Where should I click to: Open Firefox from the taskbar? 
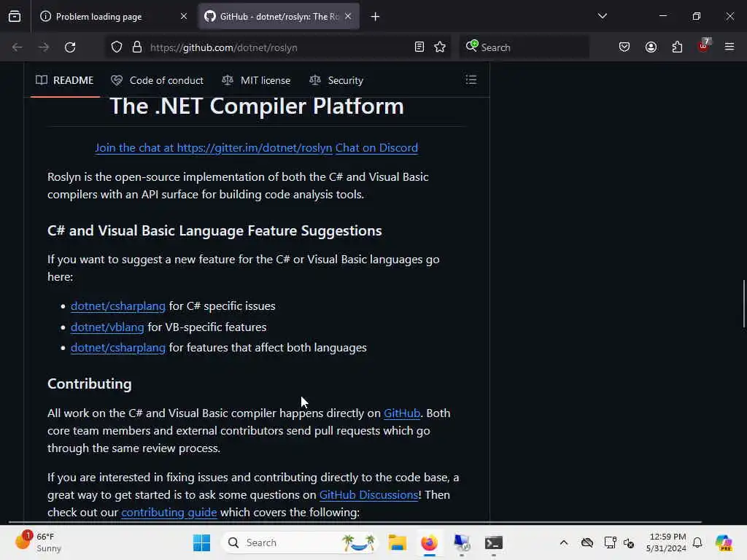click(x=429, y=542)
